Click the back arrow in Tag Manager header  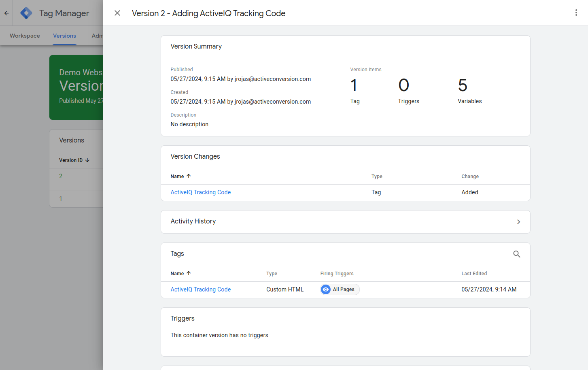click(x=6, y=13)
